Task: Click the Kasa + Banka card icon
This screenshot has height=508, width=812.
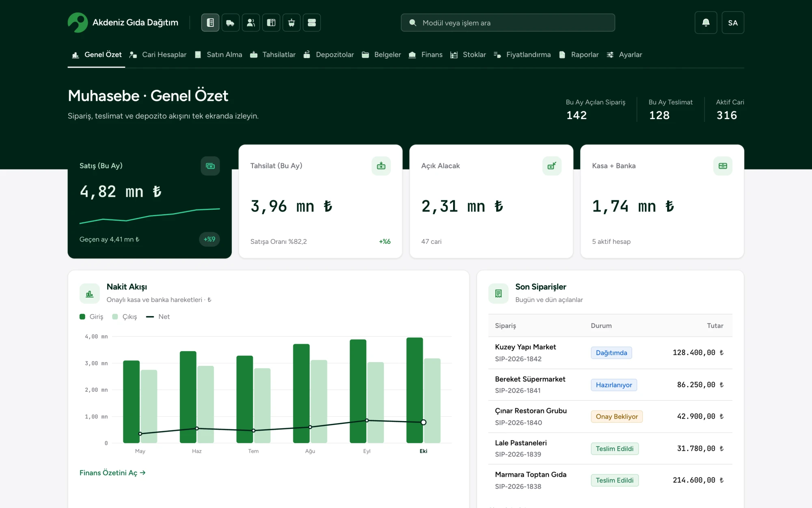Action: click(723, 166)
